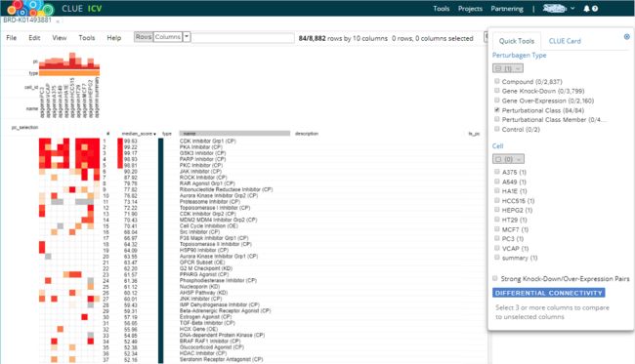
Task: Select row JAK Inhibitor (CP)
Action: [x=200, y=172]
